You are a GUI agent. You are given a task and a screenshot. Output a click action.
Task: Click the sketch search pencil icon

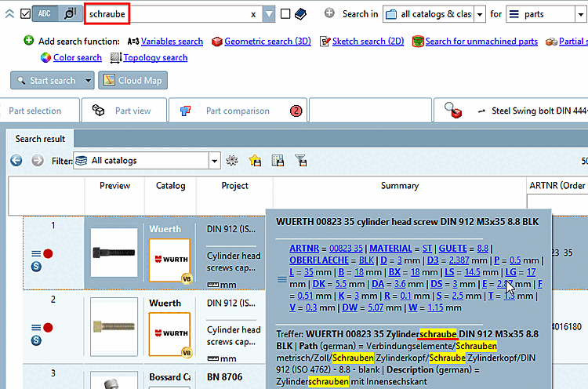(x=325, y=42)
